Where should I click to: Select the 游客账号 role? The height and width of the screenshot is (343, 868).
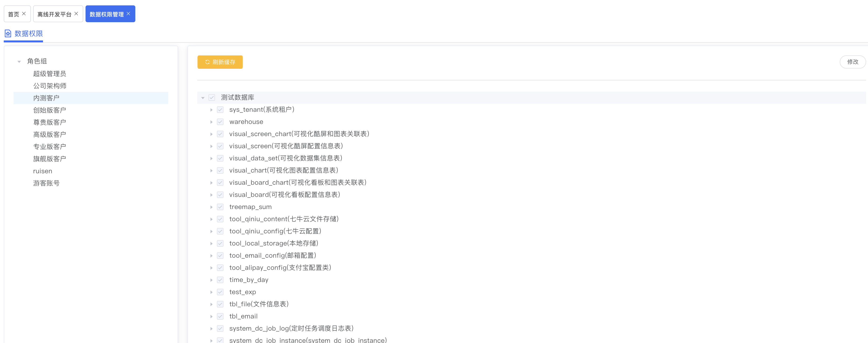(46, 183)
